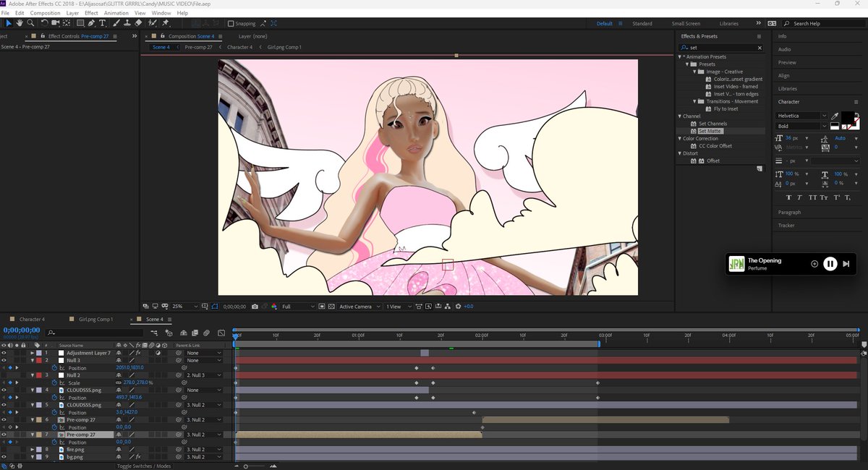Collapse the Distort effects group
The height and width of the screenshot is (470, 868).
click(x=680, y=153)
